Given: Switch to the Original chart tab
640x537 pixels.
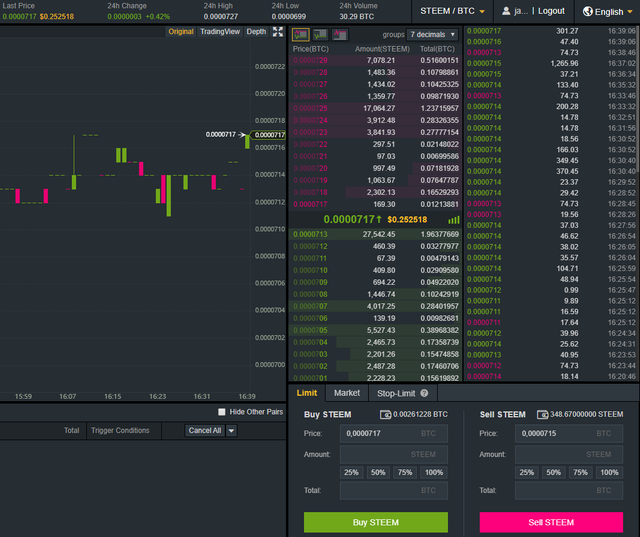Looking at the screenshot, I should 181,32.
